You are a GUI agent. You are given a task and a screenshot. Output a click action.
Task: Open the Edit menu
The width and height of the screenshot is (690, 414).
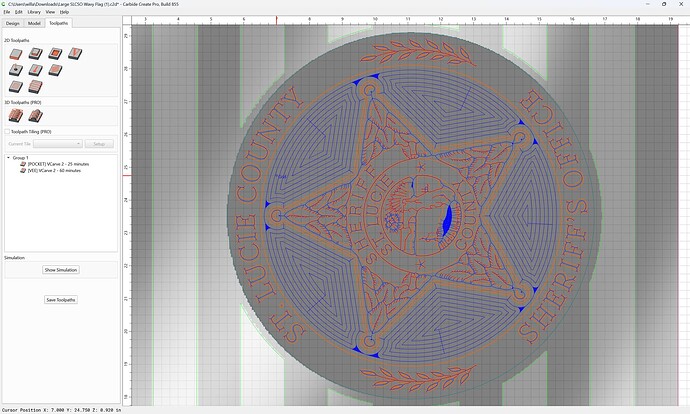[18, 12]
